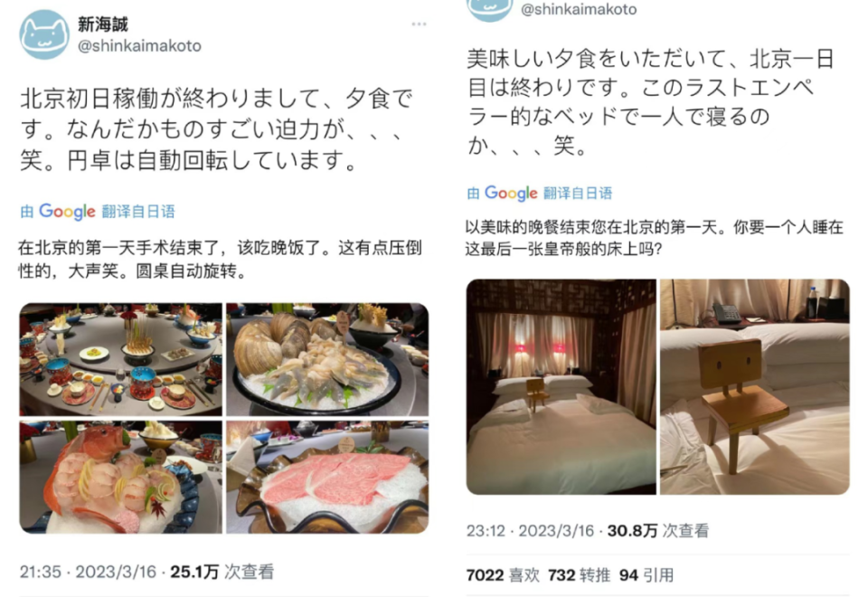The height and width of the screenshot is (597, 868).
Task: Click 翻译自日语 link in the left tweet
Action: (x=138, y=212)
